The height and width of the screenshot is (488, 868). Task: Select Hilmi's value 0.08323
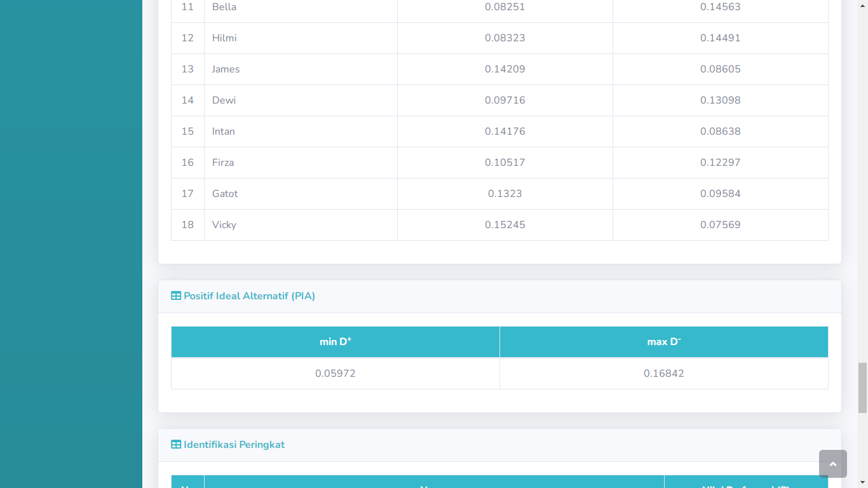(505, 38)
